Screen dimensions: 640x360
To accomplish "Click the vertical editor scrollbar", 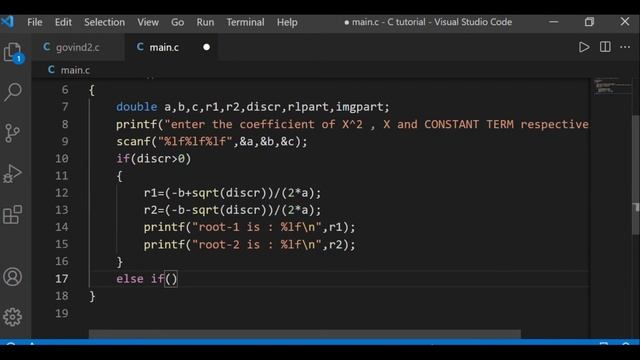I will coord(636,176).
